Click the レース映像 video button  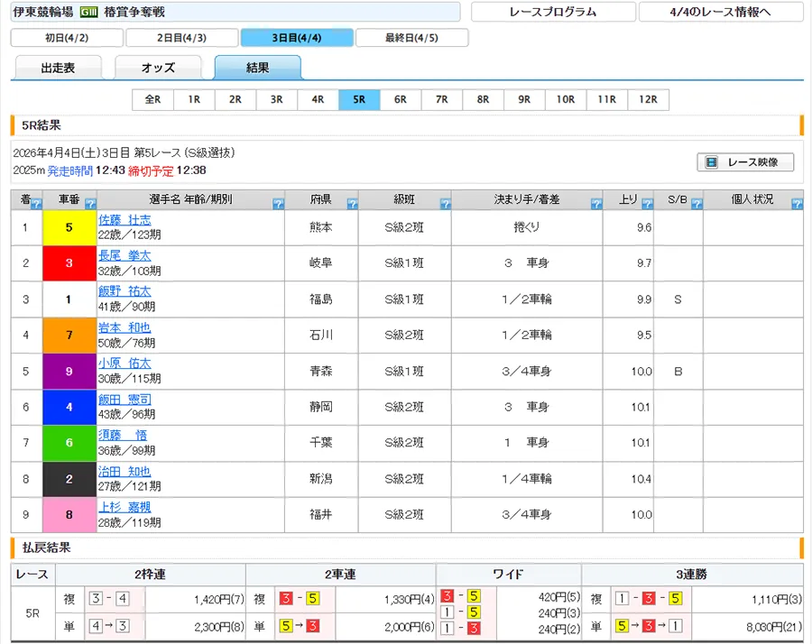[745, 162]
